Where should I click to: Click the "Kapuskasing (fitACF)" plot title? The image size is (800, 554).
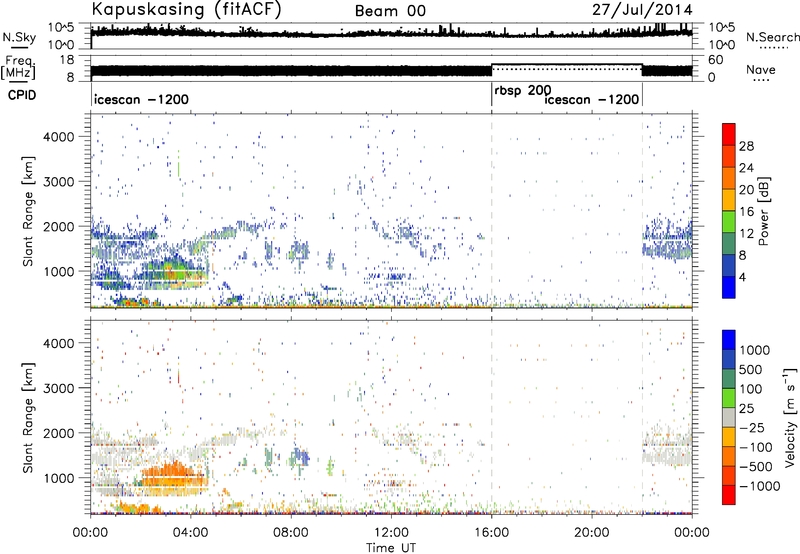(186, 9)
